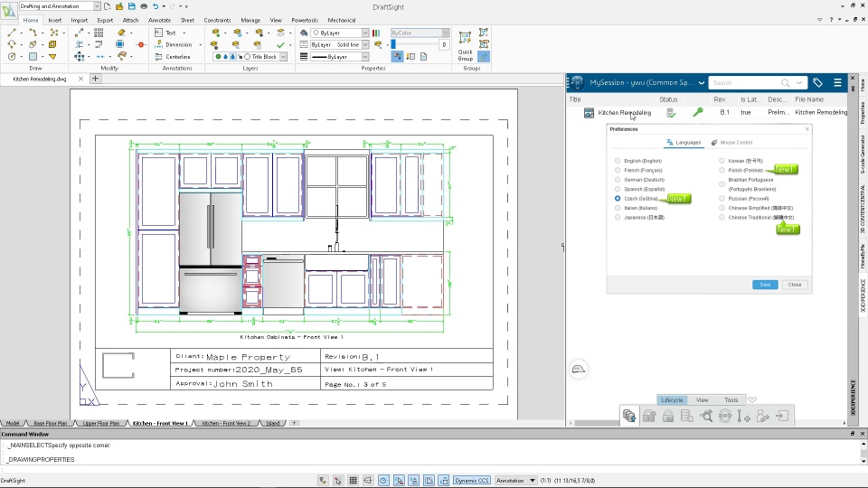Open the tag icon in MySession panel
The image size is (868, 488).
point(817,82)
